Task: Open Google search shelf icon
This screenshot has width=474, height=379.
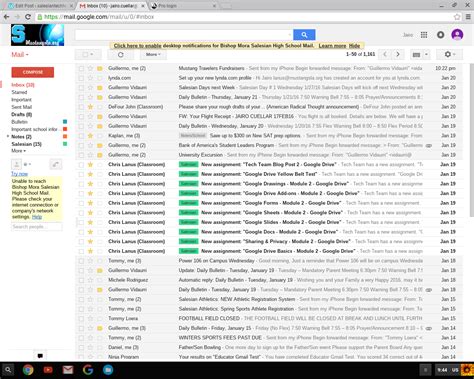Action: click(x=88, y=370)
